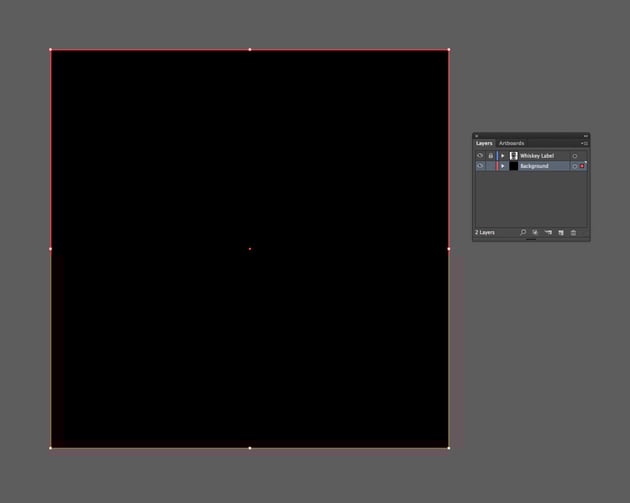Collapse the Layers panel to icons
Image resolution: width=630 pixels, height=503 pixels.
point(586,136)
